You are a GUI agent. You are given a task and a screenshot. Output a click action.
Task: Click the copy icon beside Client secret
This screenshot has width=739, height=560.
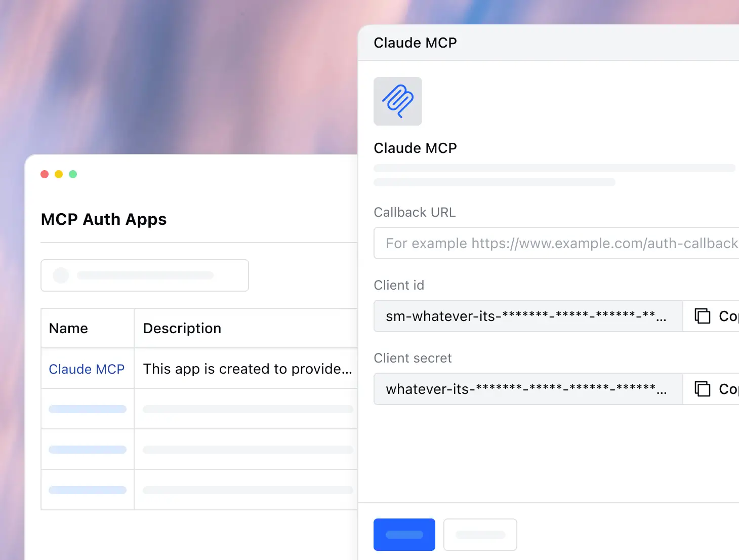[x=703, y=389]
